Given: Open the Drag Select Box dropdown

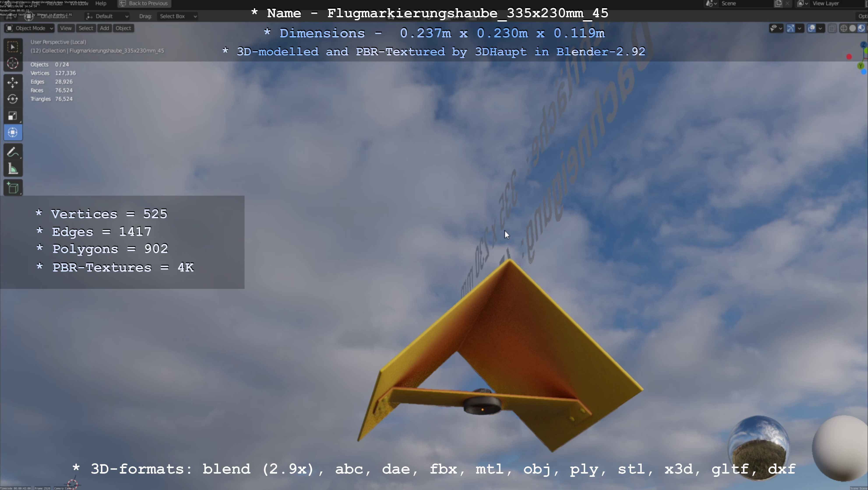Looking at the screenshot, I should tap(178, 16).
